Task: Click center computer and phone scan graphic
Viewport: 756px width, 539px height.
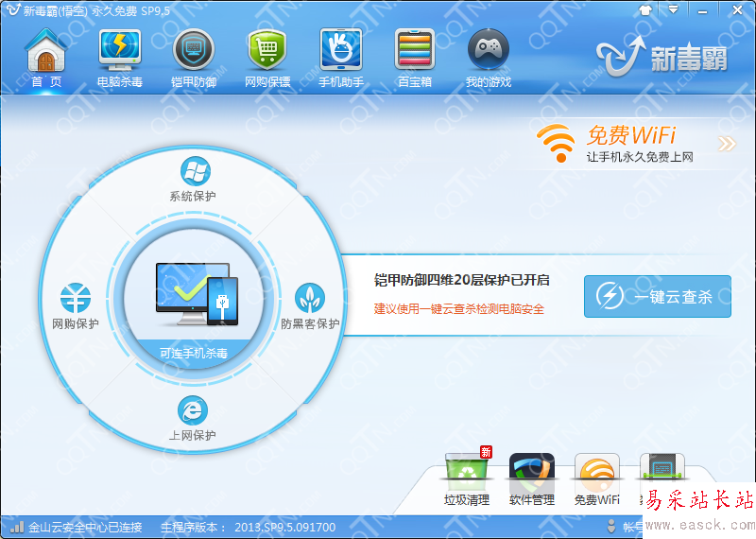Action: 198,294
